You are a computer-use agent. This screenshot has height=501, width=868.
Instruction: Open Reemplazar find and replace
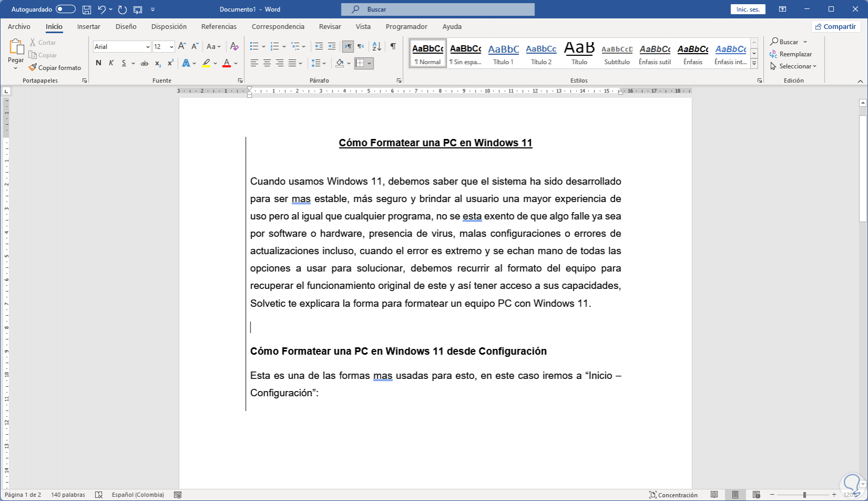791,54
